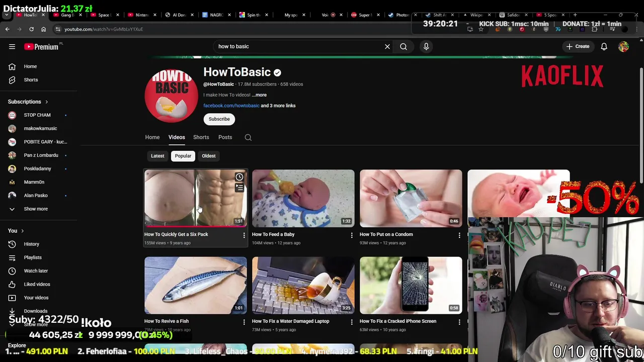The height and width of the screenshot is (362, 644).
Task: Switch to channel Videos tab
Action: [177, 137]
